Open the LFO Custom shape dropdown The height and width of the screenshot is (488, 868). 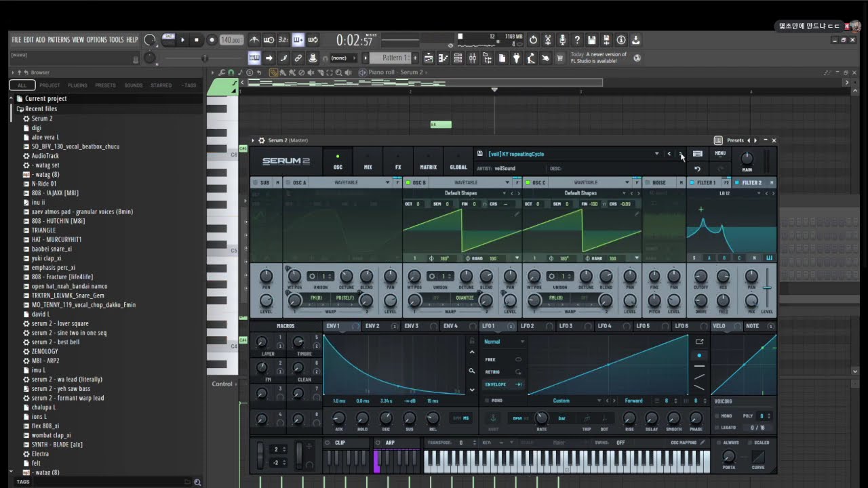point(568,401)
